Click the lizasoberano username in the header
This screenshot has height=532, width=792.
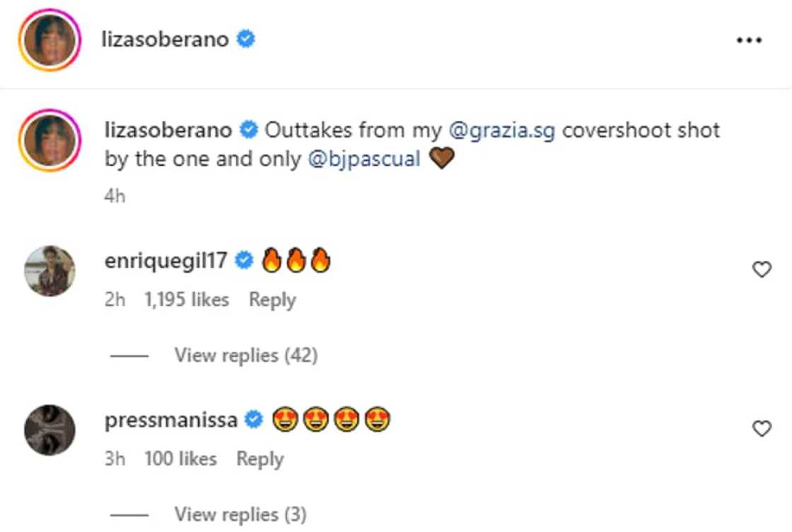(165, 40)
